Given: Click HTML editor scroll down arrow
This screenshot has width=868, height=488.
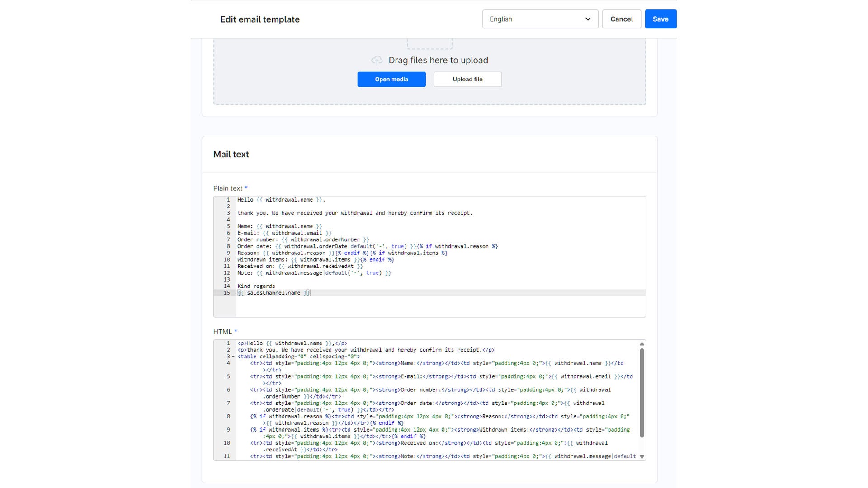Looking at the screenshot, I should (x=642, y=457).
